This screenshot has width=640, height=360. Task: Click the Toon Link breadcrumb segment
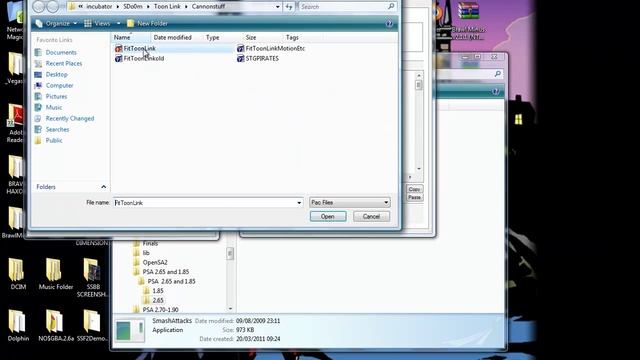click(x=167, y=7)
